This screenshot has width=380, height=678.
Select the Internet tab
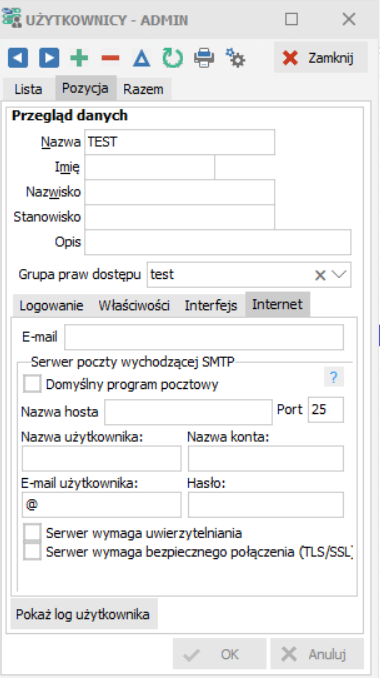278,304
